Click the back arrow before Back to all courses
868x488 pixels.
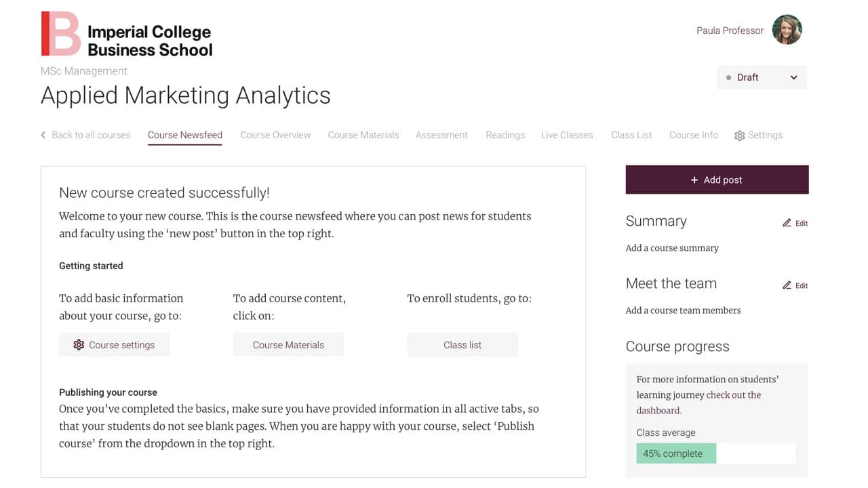coord(43,135)
